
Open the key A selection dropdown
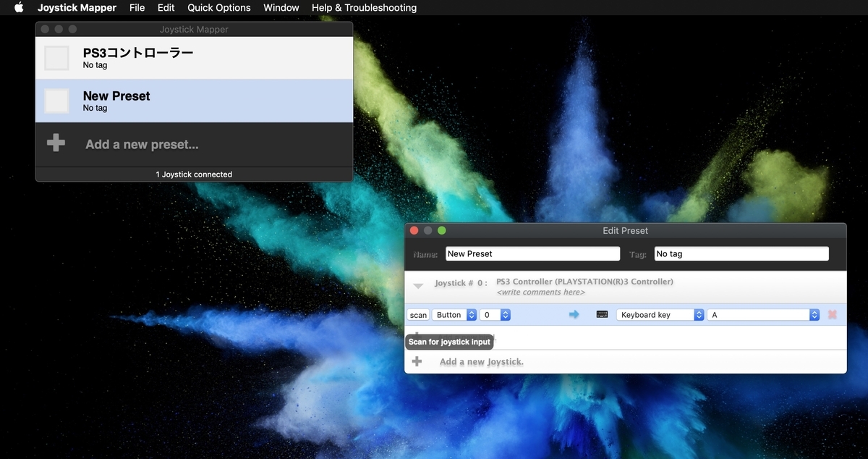(x=763, y=315)
